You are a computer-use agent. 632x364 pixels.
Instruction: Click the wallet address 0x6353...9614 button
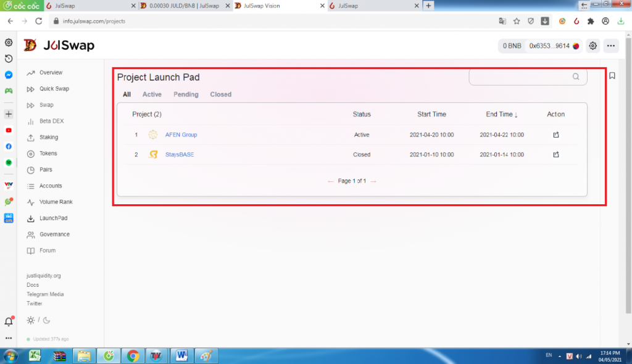pos(549,46)
